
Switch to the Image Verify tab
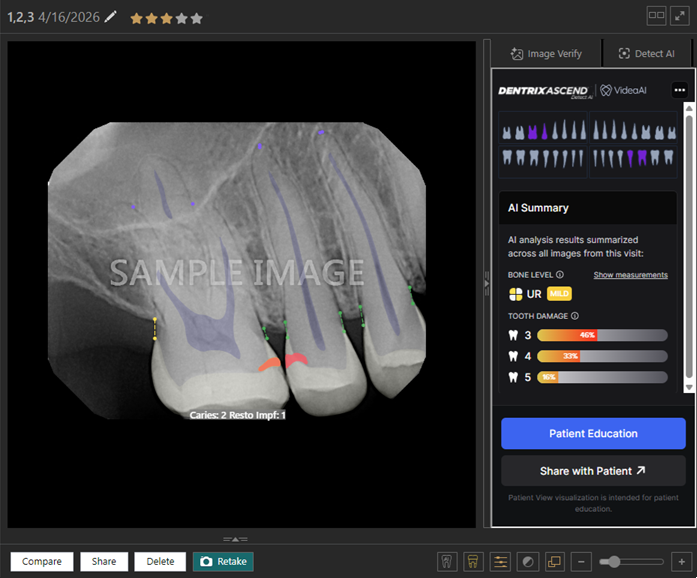(x=544, y=54)
